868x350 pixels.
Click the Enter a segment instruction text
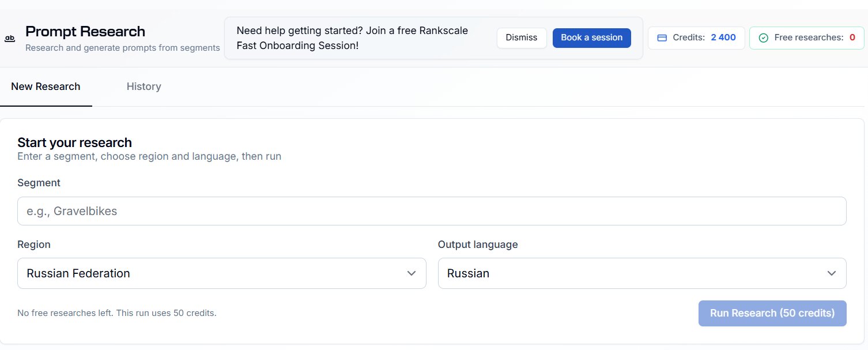pyautogui.click(x=149, y=156)
